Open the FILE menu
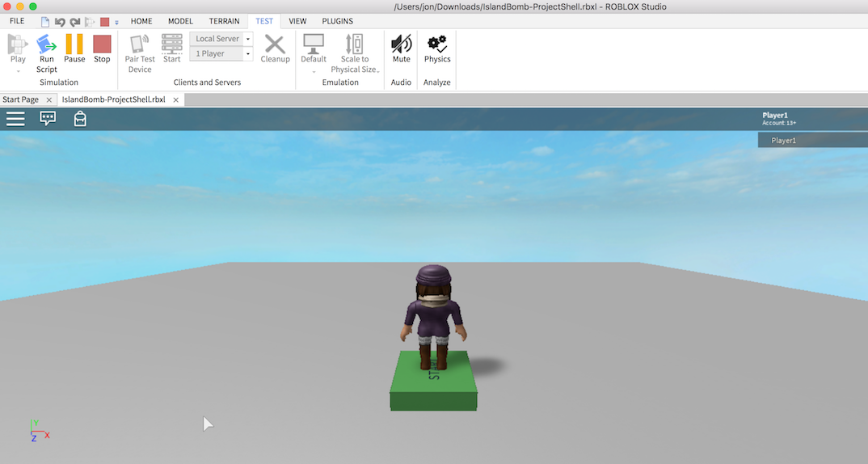The width and height of the screenshot is (868, 464). click(x=17, y=21)
